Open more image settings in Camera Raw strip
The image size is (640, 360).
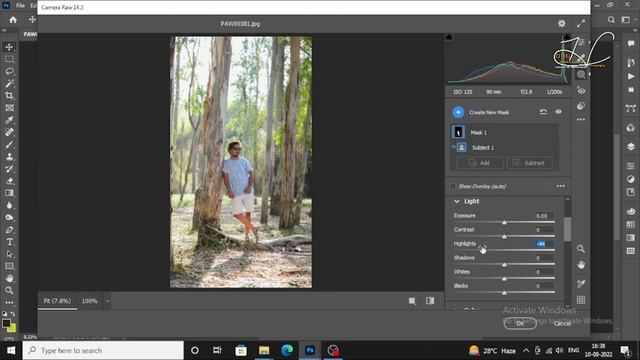[581, 120]
